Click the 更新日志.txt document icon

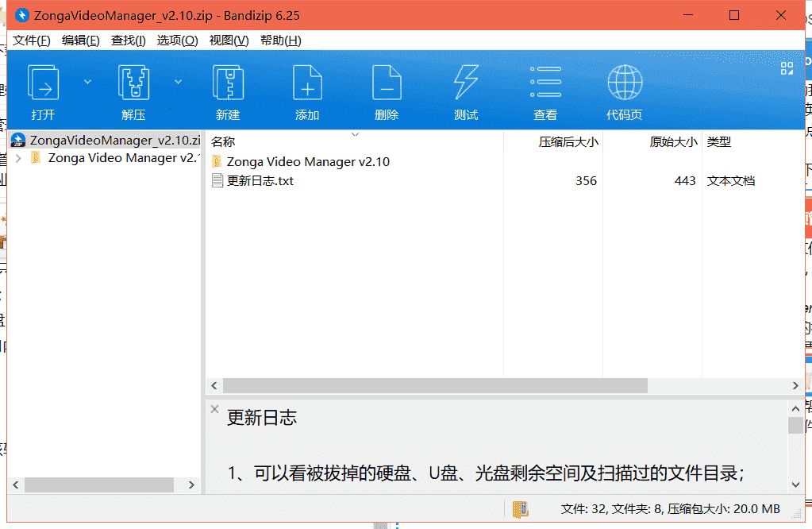click(217, 181)
